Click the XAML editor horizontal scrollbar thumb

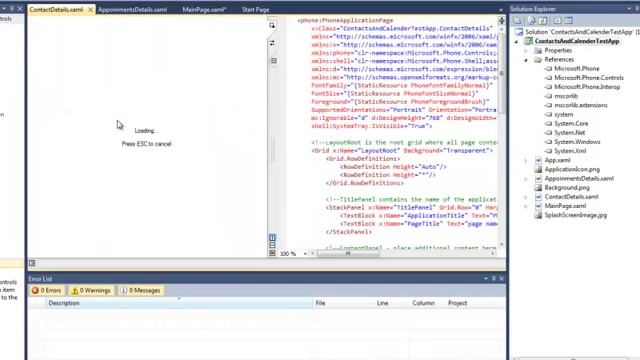[x=348, y=253]
